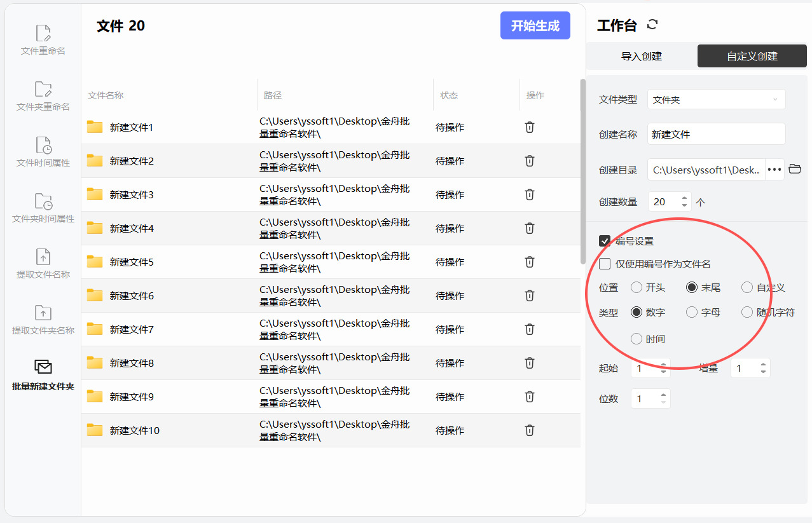
Task: Delete the 新建文件1 row with trash icon
Action: click(529, 127)
